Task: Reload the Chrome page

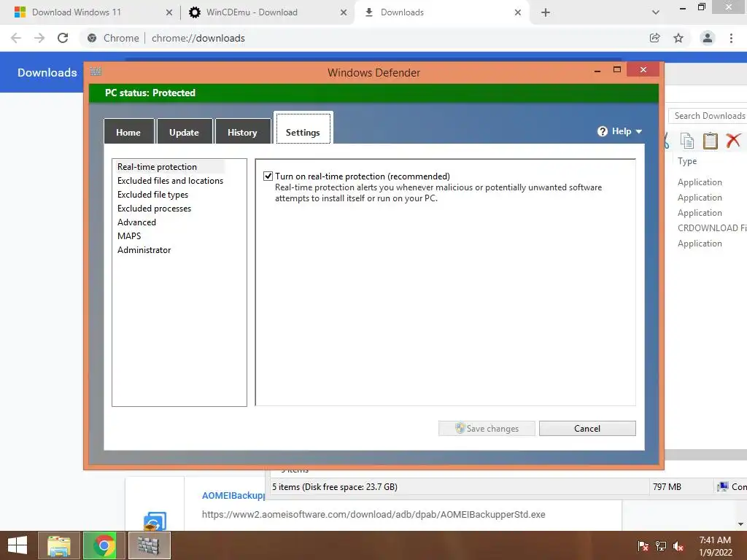Action: tap(63, 38)
